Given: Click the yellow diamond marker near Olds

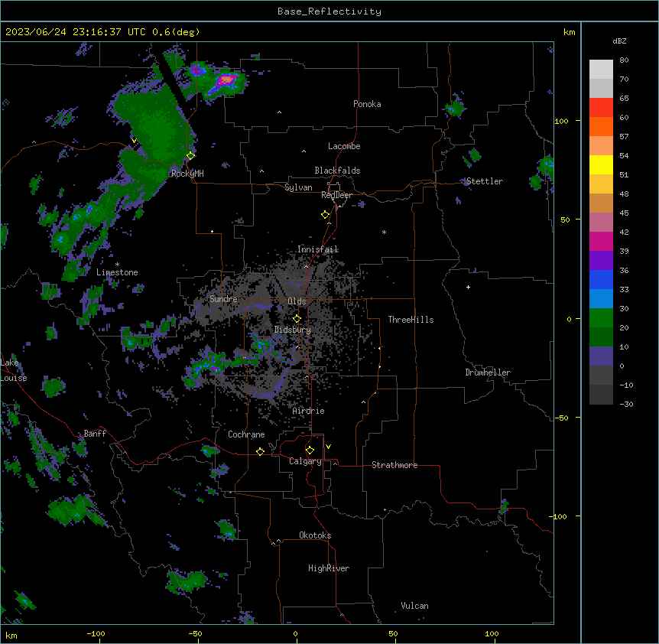Looking at the screenshot, I should point(297,319).
